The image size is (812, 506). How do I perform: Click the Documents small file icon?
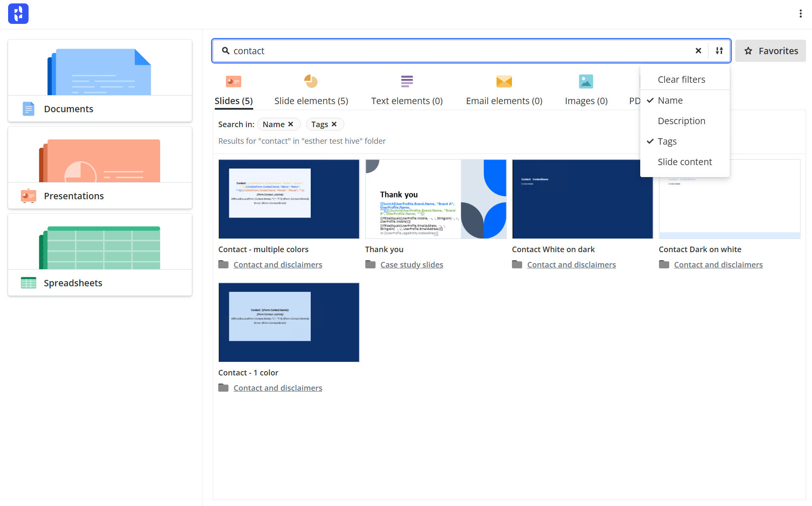pyautogui.click(x=28, y=109)
